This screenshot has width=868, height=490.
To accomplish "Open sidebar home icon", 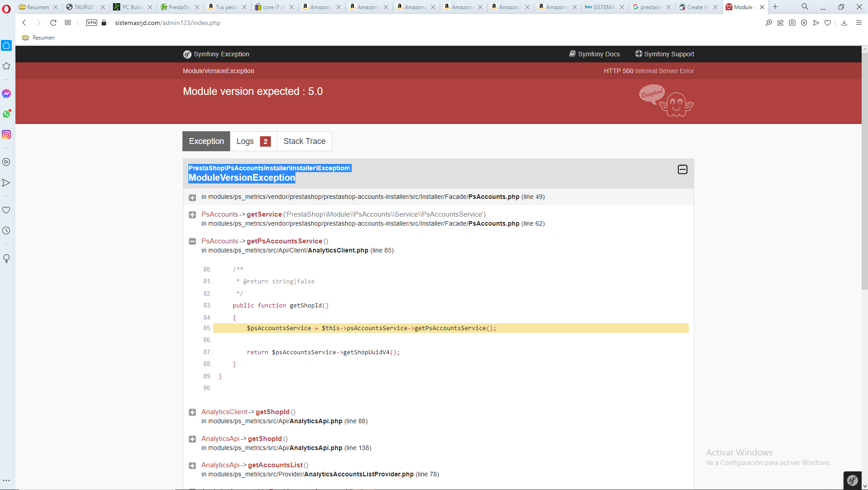I will [x=6, y=45].
